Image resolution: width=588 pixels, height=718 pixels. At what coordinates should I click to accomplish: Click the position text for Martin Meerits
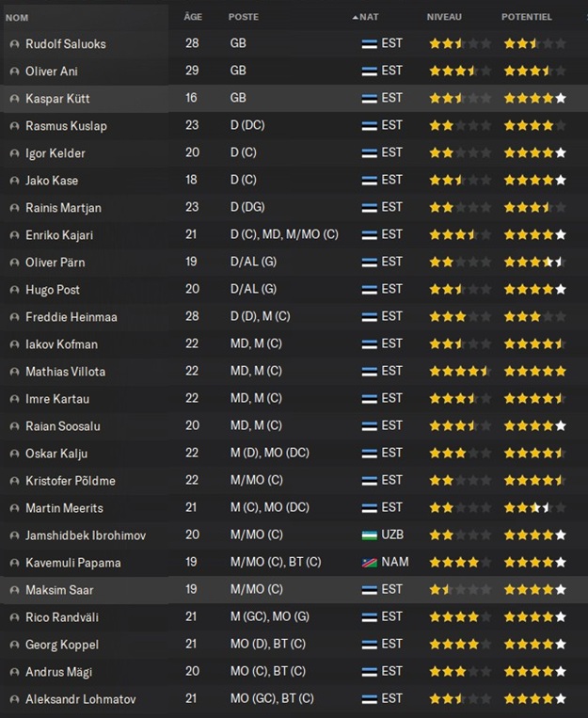tap(269, 508)
